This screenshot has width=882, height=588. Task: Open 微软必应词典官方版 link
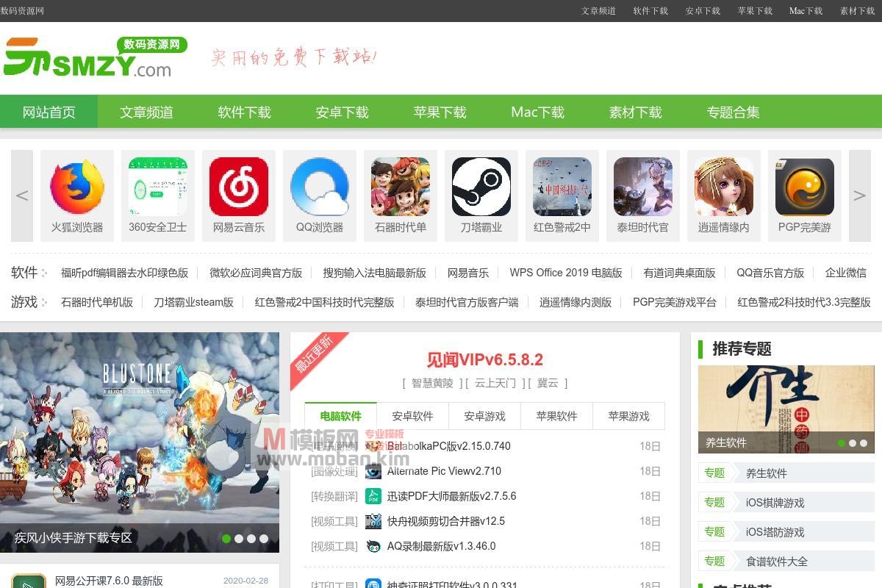tap(256, 273)
